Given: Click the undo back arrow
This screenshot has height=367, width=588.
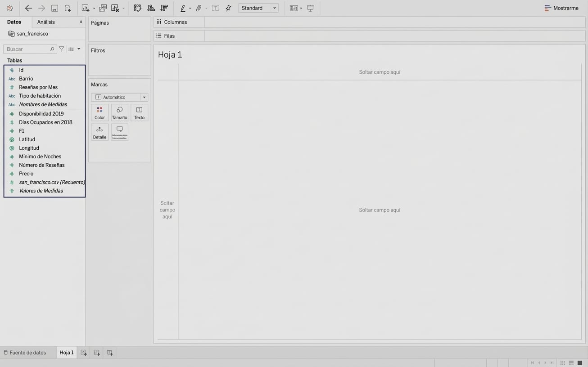Looking at the screenshot, I should coord(28,8).
